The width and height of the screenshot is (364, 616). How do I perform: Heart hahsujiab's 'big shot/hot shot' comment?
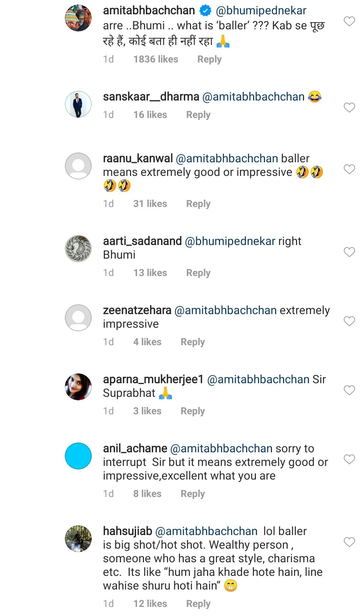(x=349, y=542)
